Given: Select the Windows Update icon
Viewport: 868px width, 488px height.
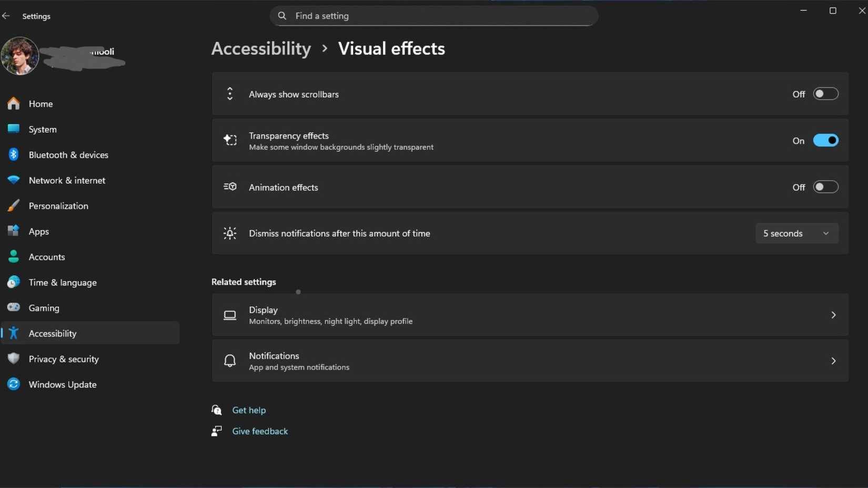Looking at the screenshot, I should 13,384.
